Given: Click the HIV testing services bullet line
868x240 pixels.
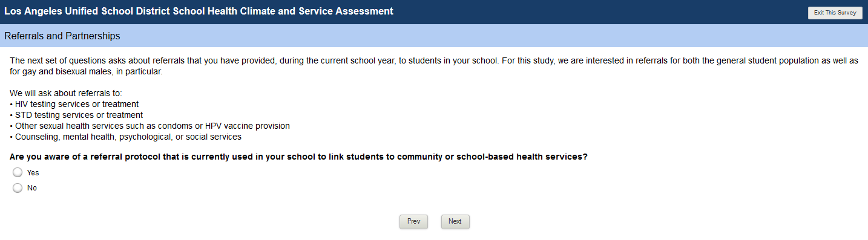Looking at the screenshot, I should click(74, 104).
